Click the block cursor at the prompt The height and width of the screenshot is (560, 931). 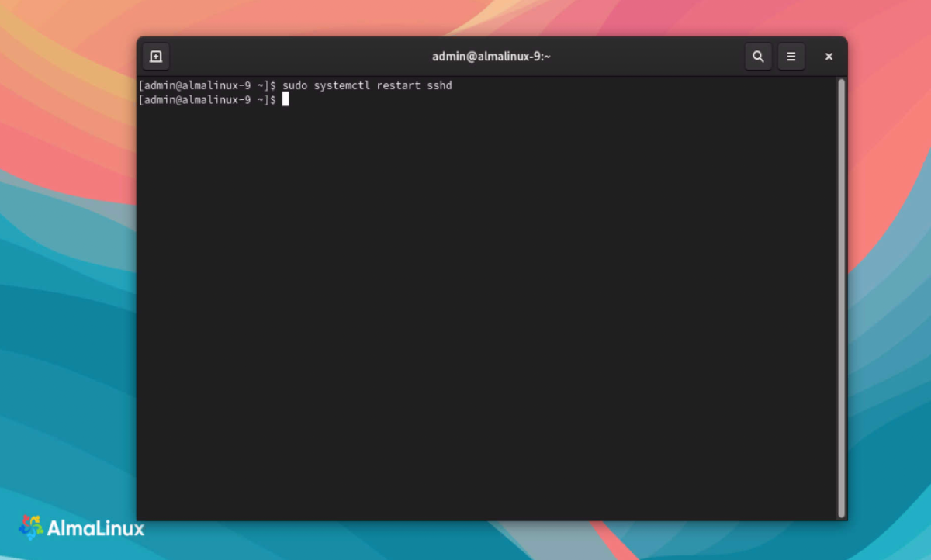(286, 99)
